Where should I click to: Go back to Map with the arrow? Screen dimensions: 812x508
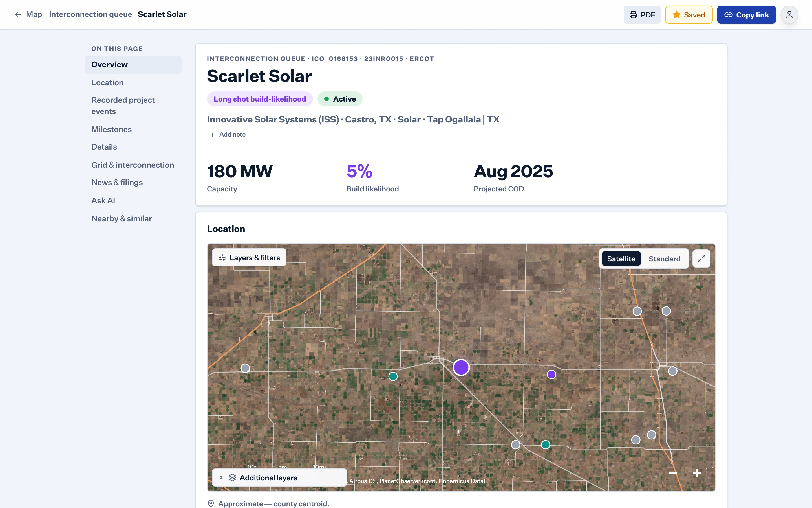tap(28, 14)
